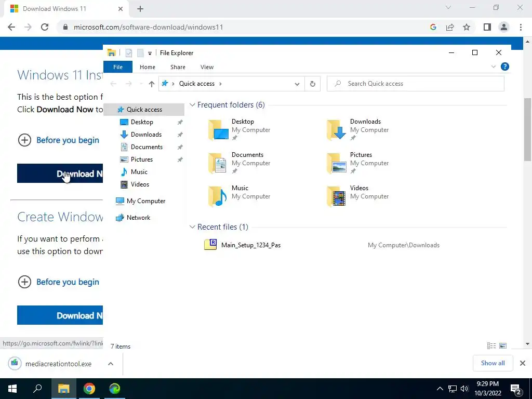
Task: Close the Download Windows 11 browser tab
Action: [x=121, y=9]
